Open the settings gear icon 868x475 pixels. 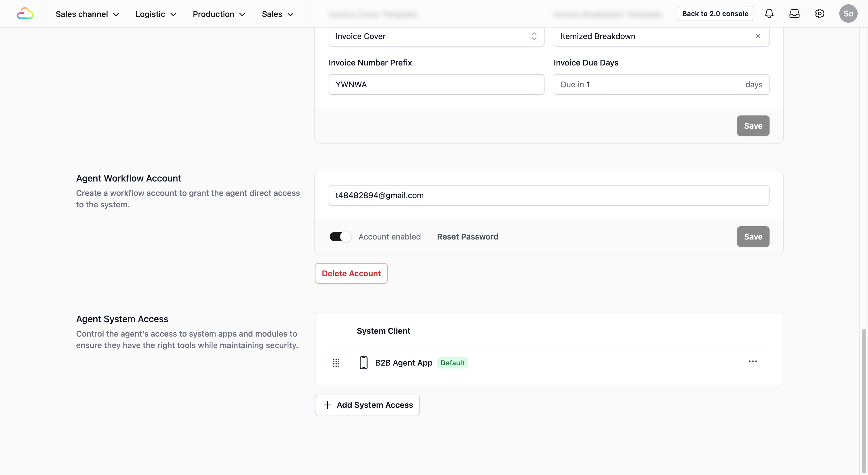pos(819,13)
